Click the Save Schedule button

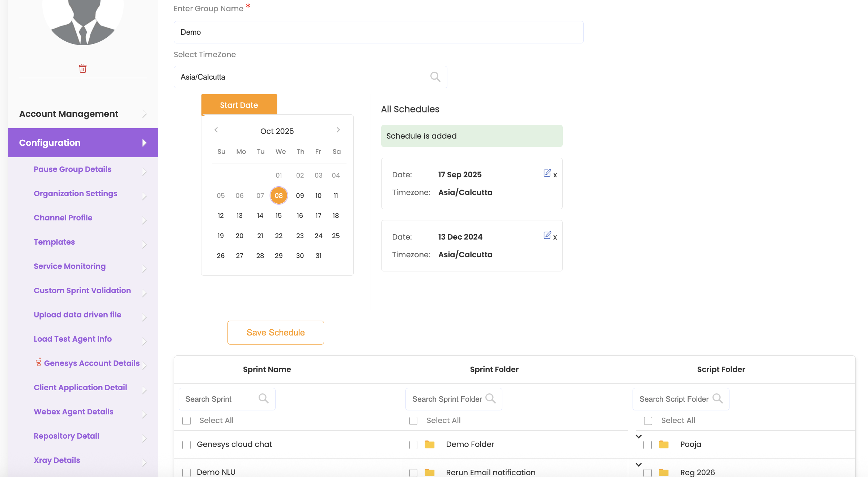[276, 332]
